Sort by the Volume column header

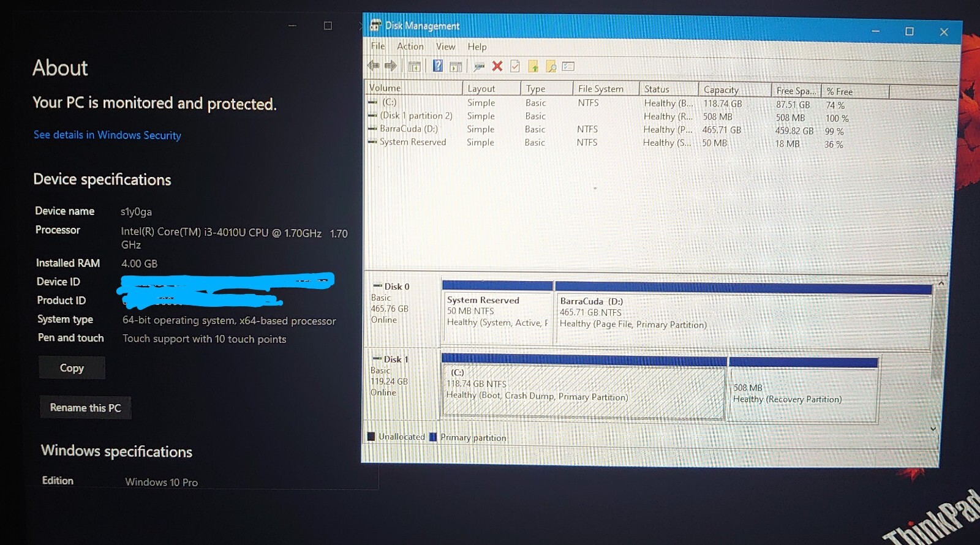[x=413, y=88]
